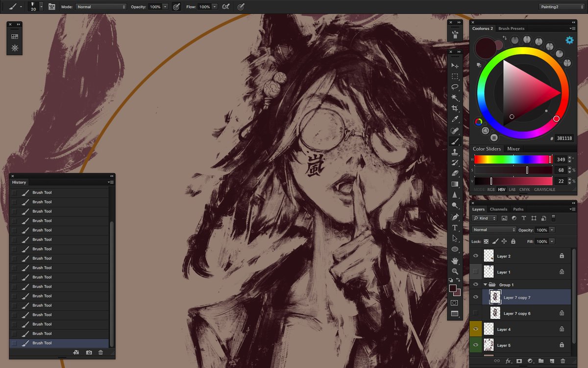Select the Brush tool in toolbox

click(x=455, y=141)
